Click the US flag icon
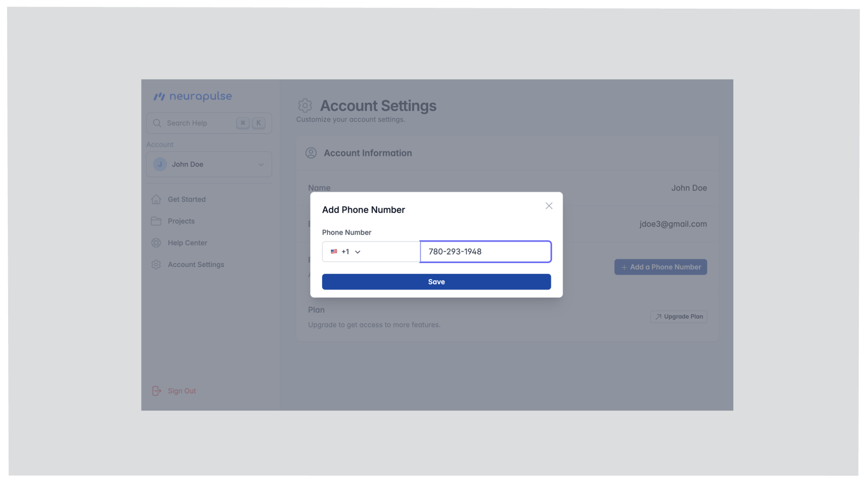Screen dimensions: 868x483 [x=334, y=252]
